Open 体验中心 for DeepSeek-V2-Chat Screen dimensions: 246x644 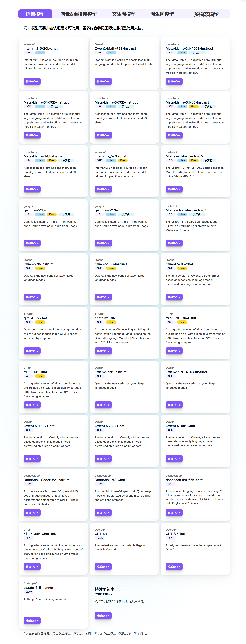coord(103,512)
